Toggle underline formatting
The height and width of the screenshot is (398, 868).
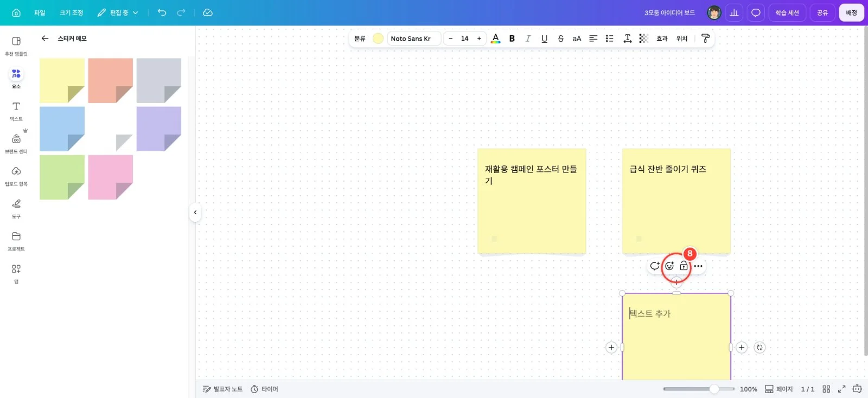(x=544, y=38)
